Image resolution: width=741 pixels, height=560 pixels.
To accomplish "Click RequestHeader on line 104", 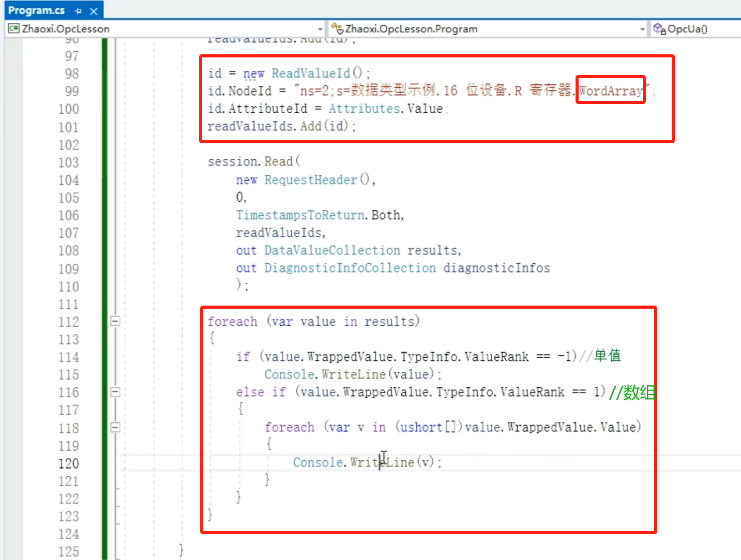I will click(x=311, y=180).
